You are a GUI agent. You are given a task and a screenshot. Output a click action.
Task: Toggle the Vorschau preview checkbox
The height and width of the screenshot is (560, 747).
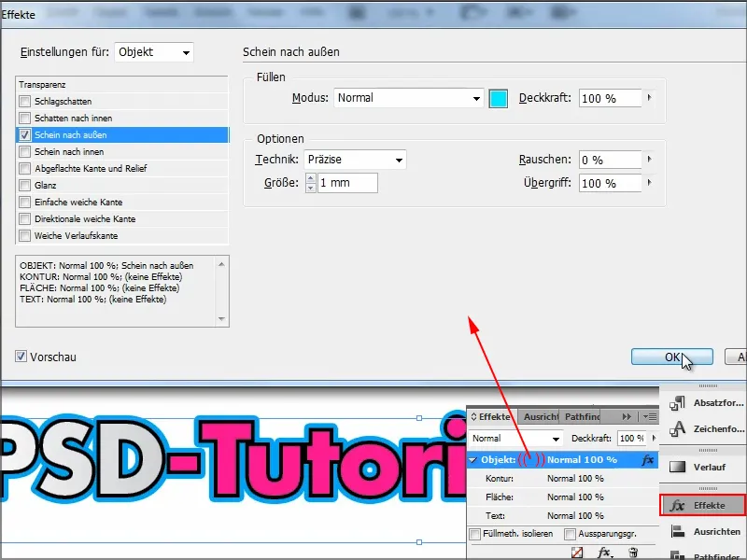pyautogui.click(x=21, y=357)
